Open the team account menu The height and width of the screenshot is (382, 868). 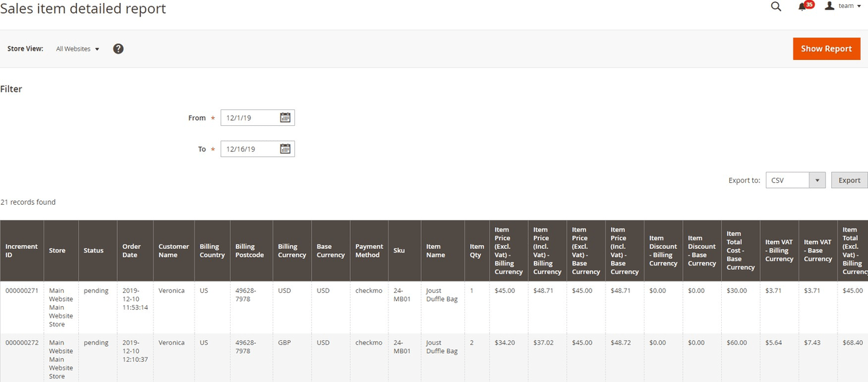click(x=848, y=6)
